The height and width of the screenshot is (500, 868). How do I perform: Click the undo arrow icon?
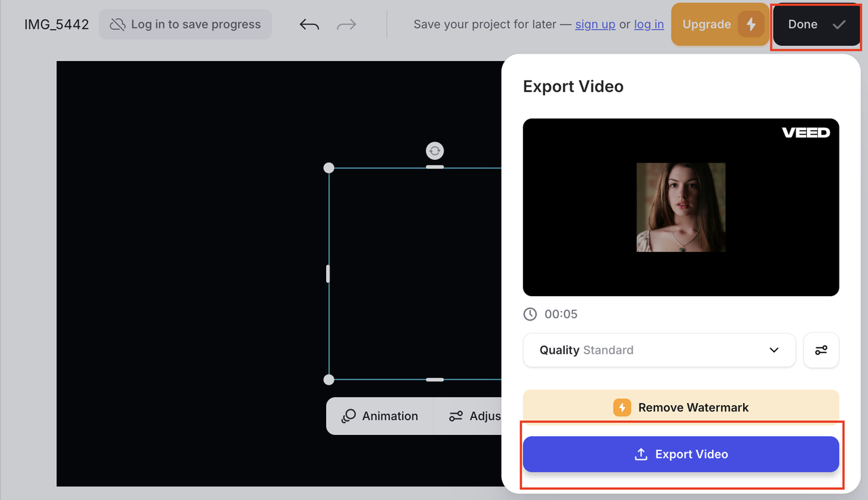click(x=309, y=24)
